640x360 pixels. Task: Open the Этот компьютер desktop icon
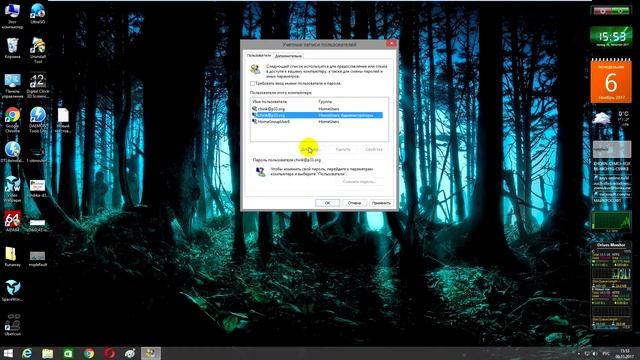pyautogui.click(x=12, y=16)
